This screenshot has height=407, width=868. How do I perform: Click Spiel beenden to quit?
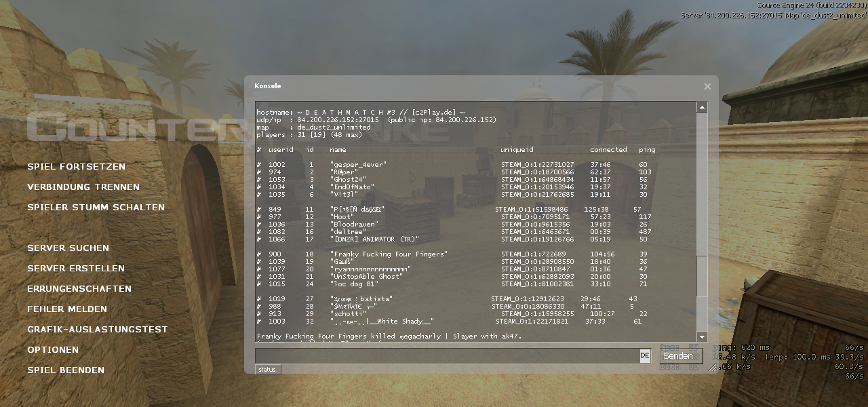click(x=66, y=370)
